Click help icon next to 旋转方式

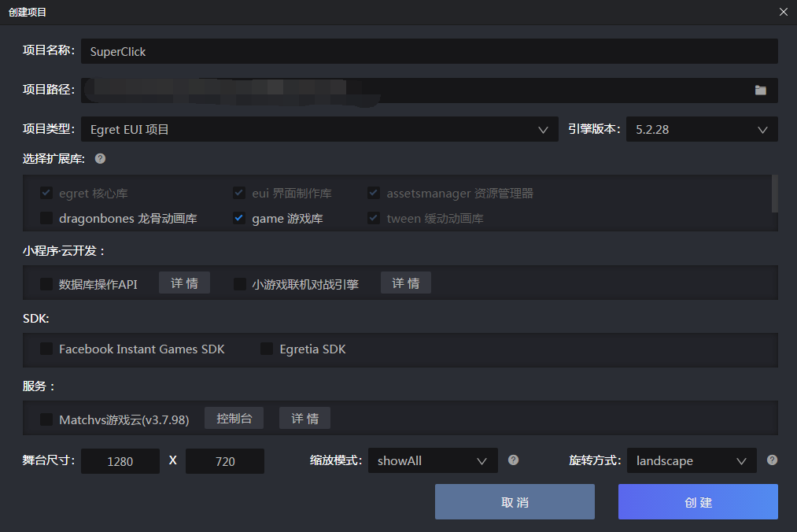pos(773,460)
